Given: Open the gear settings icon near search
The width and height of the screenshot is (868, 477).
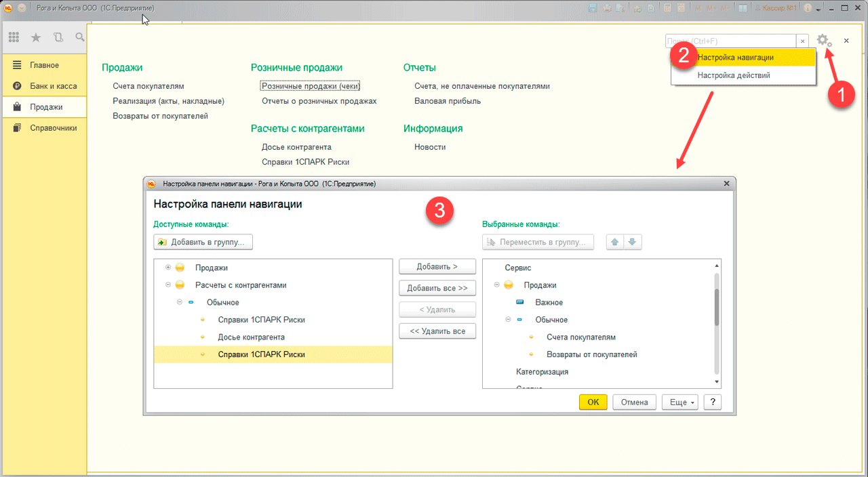Looking at the screenshot, I should (x=823, y=41).
